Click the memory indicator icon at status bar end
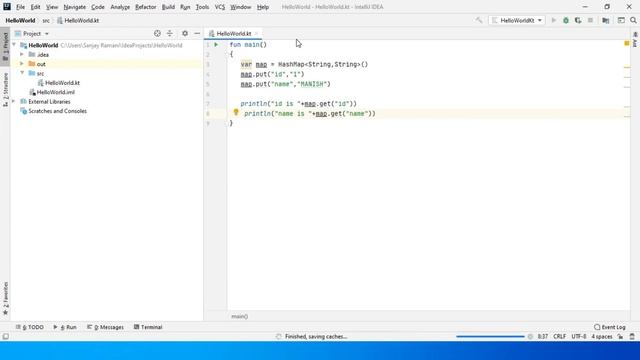The width and height of the screenshot is (640, 360). [x=632, y=336]
